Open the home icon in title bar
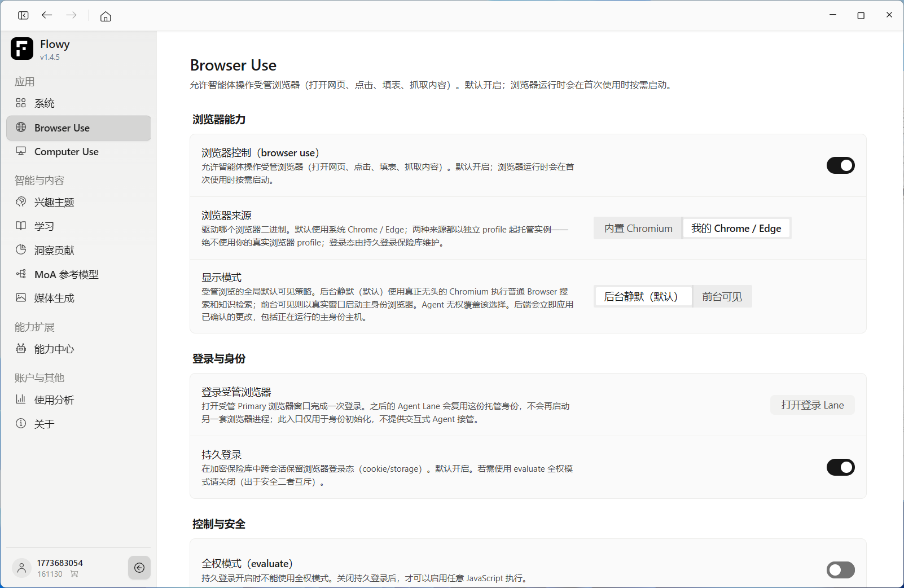The image size is (904, 588). [x=106, y=16]
